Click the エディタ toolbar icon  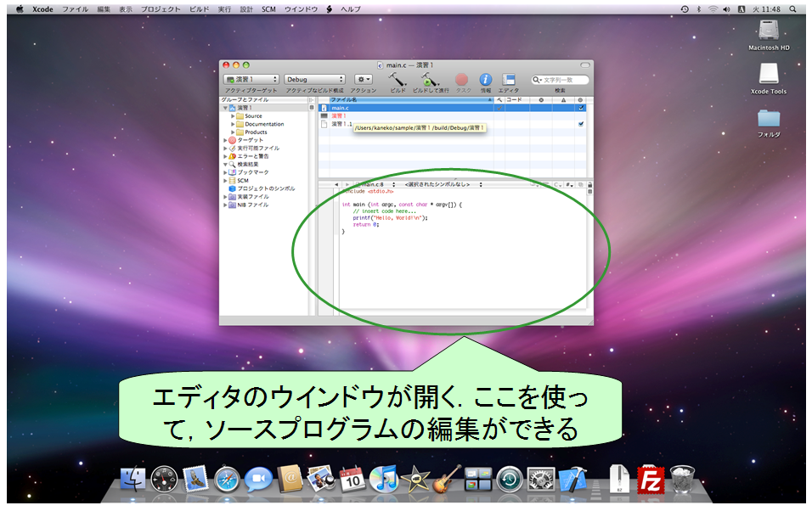509,79
